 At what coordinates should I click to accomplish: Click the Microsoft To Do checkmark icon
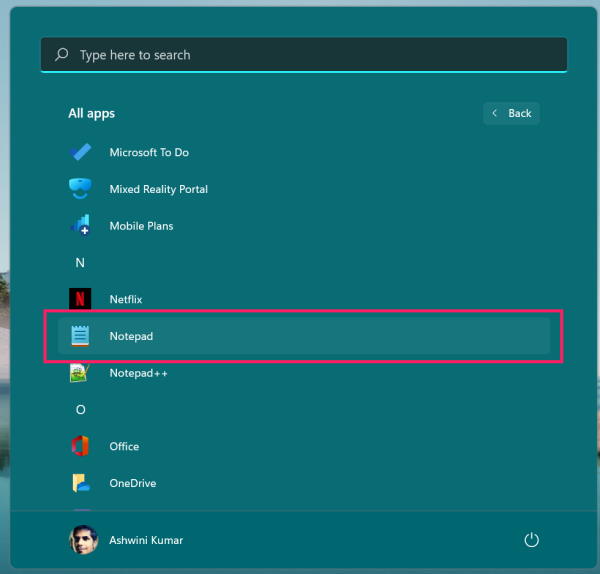click(80, 152)
